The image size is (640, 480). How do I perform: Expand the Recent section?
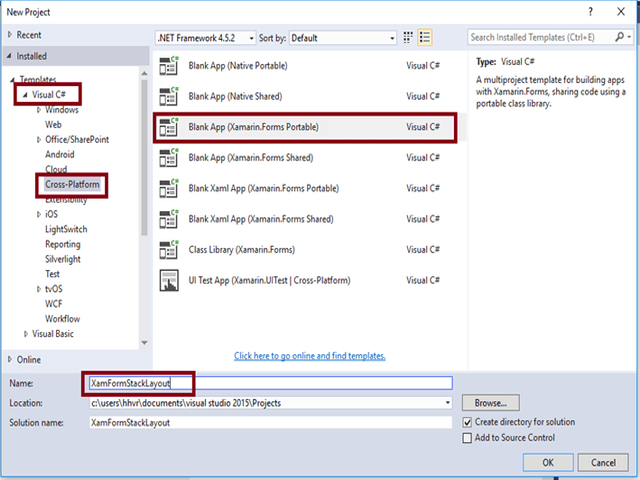pos(10,35)
